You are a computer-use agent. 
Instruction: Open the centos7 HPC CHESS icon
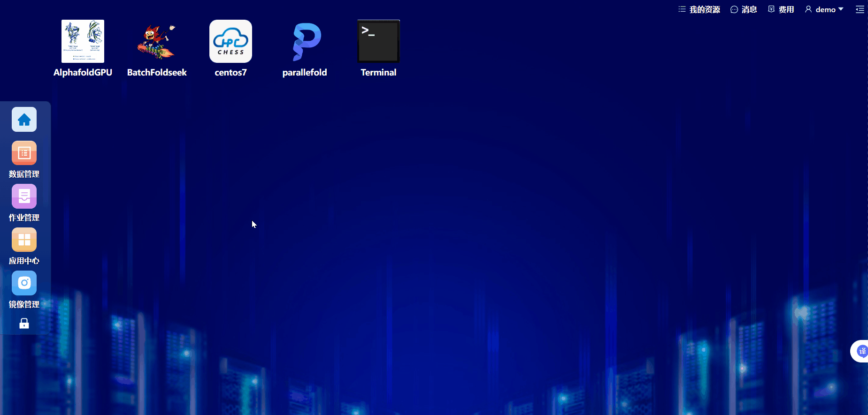[230, 41]
